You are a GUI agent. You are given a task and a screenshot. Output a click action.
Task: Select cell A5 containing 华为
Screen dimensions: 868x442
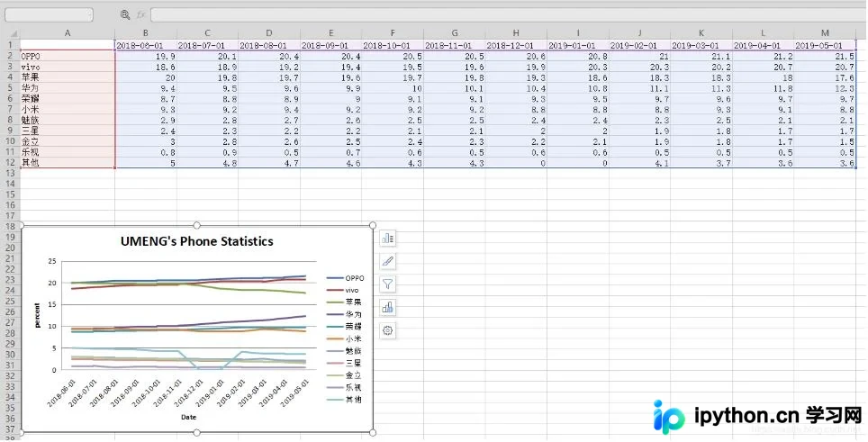point(68,88)
